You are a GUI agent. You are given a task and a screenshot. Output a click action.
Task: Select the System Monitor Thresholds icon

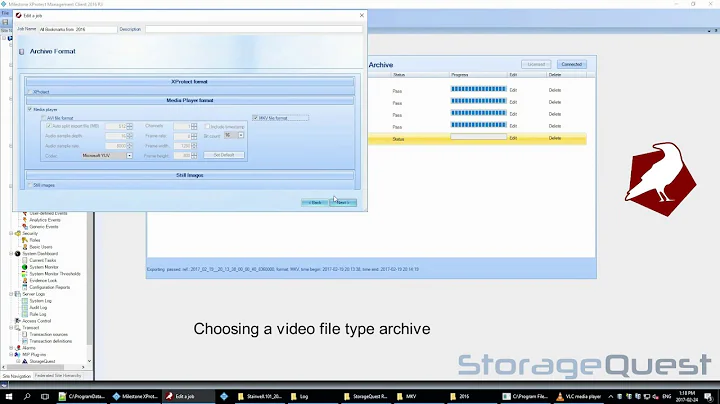pyautogui.click(x=25, y=274)
